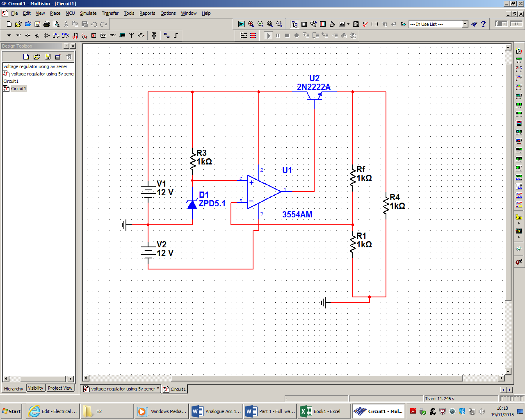
Task: Open the TTL component group
Action: [56, 36]
